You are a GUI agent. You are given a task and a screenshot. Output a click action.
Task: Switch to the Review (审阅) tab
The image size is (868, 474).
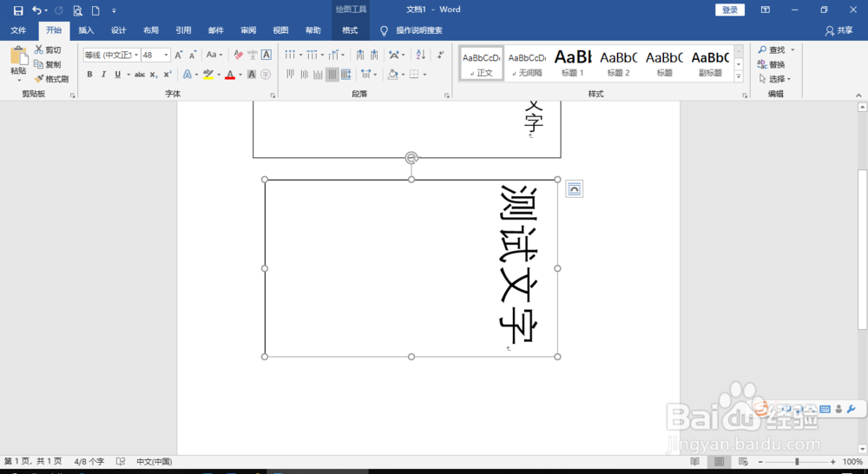[x=248, y=30]
